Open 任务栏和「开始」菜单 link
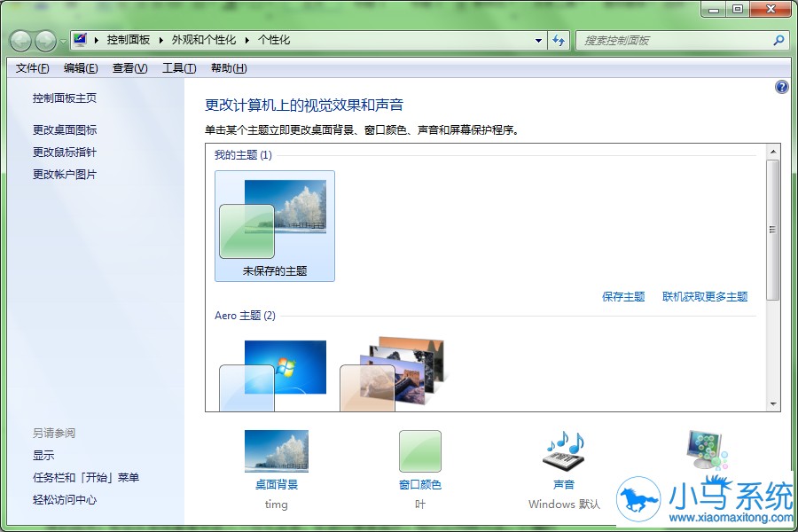 coord(85,478)
